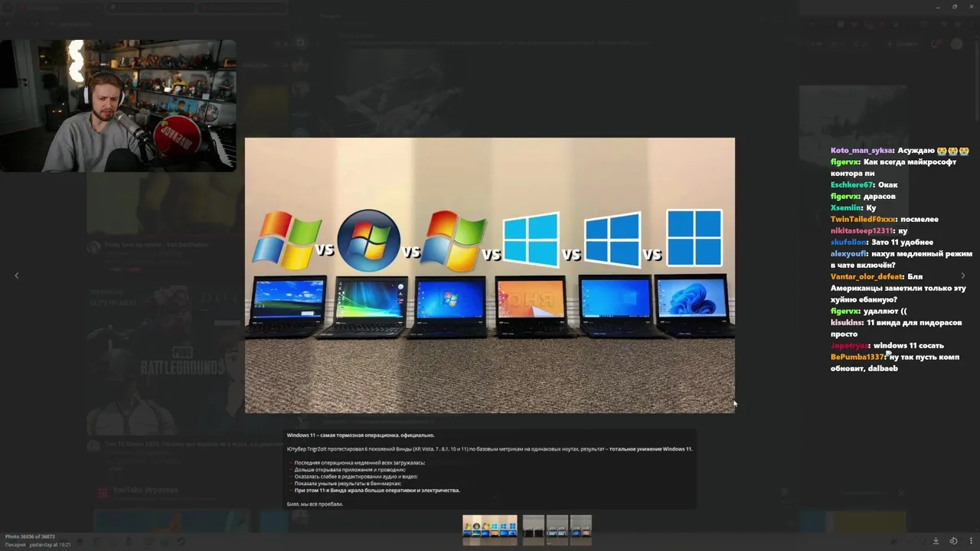Click caption line starting 'Ютубер TrigrZolt протестировал'
The width and height of the screenshot is (980, 551).
click(489, 449)
